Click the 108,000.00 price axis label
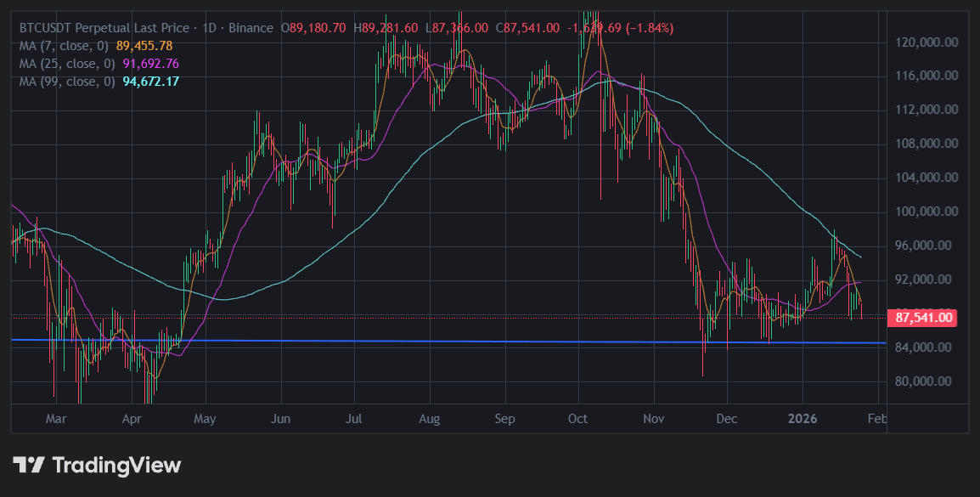This screenshot has width=980, height=497. click(926, 144)
